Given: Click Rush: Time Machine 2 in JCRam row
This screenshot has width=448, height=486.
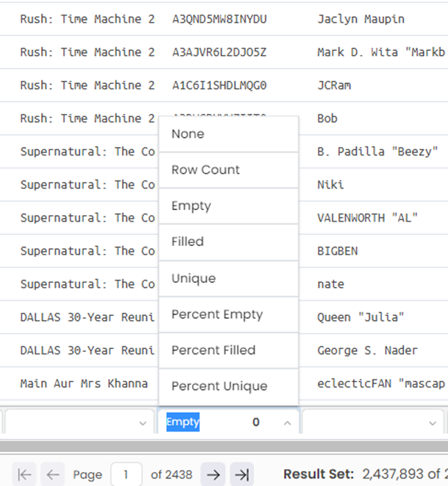Looking at the screenshot, I should coord(88,85).
